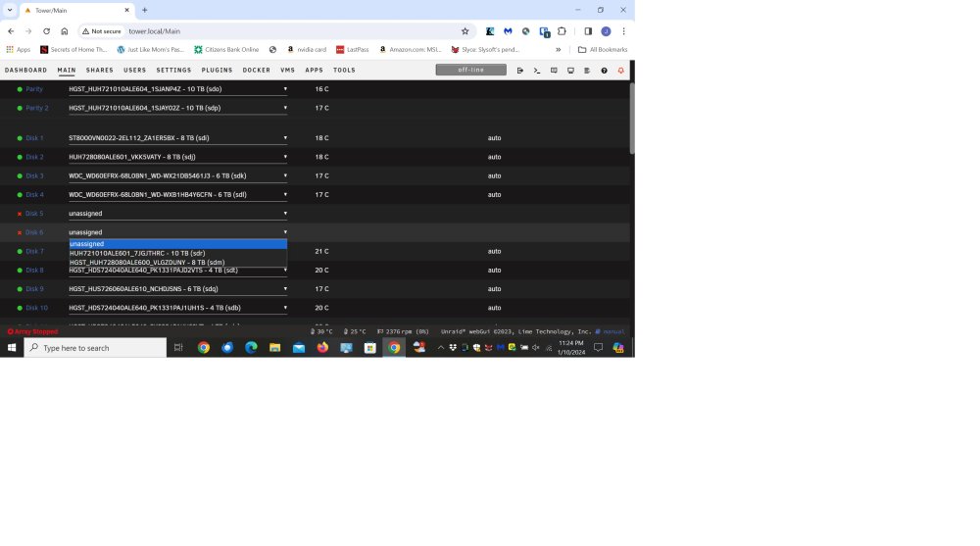Click the Malwarebytes extension icon

[508, 31]
